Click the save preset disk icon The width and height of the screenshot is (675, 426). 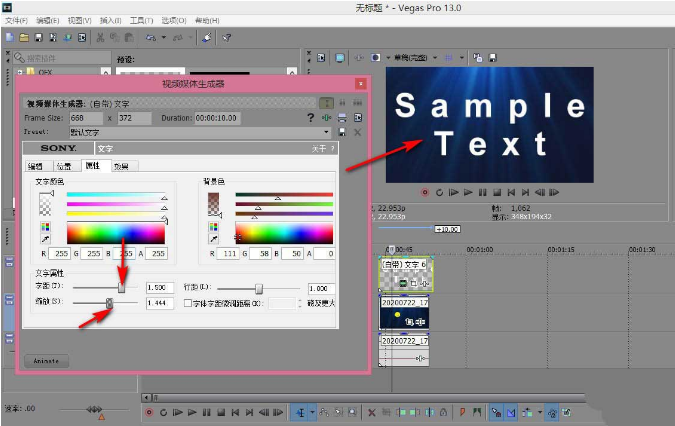343,132
